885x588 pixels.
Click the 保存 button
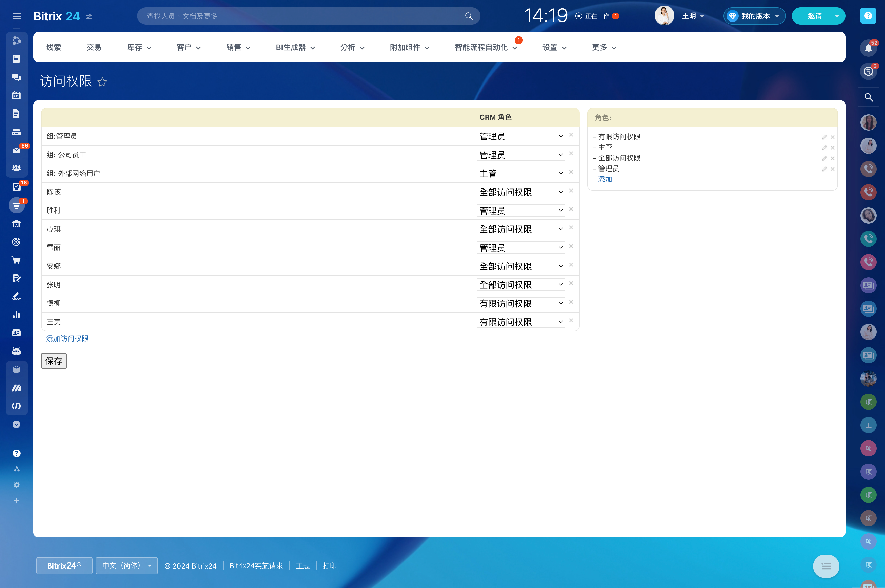point(54,361)
